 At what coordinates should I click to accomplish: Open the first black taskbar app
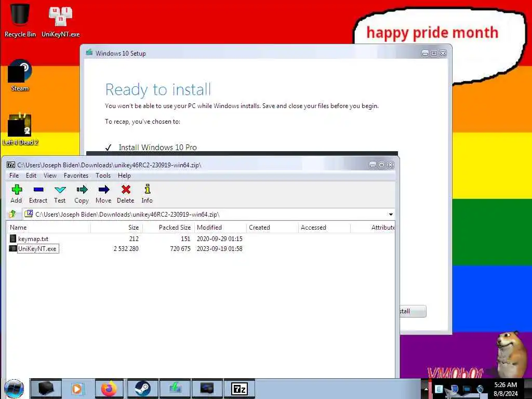pos(46,389)
